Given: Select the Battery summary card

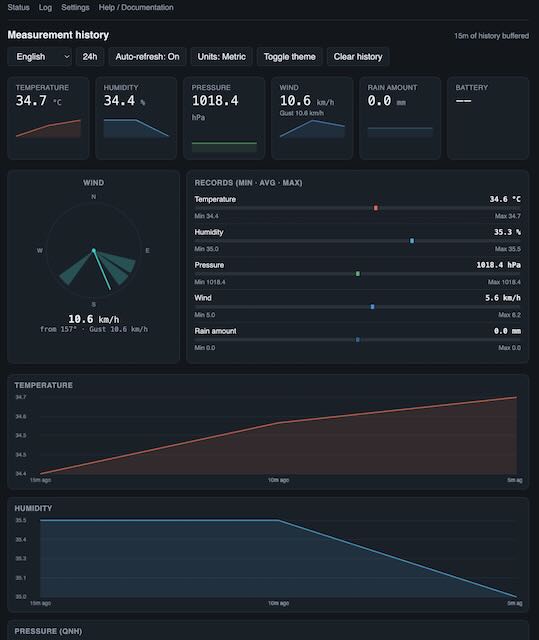Looking at the screenshot, I should [x=488, y=118].
